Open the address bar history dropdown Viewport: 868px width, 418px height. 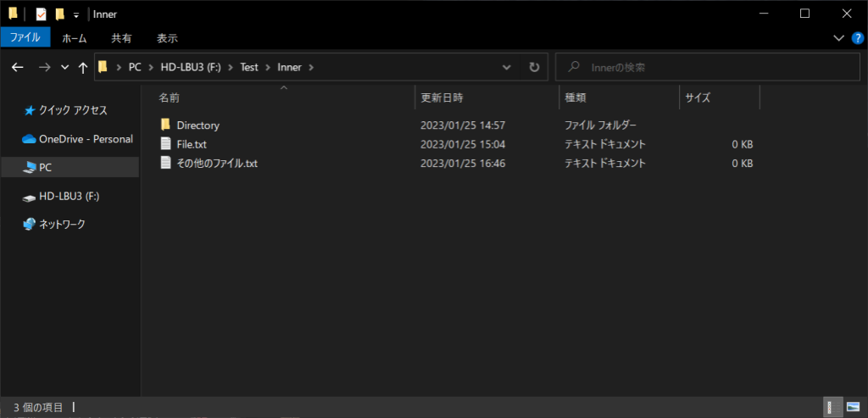click(x=506, y=68)
